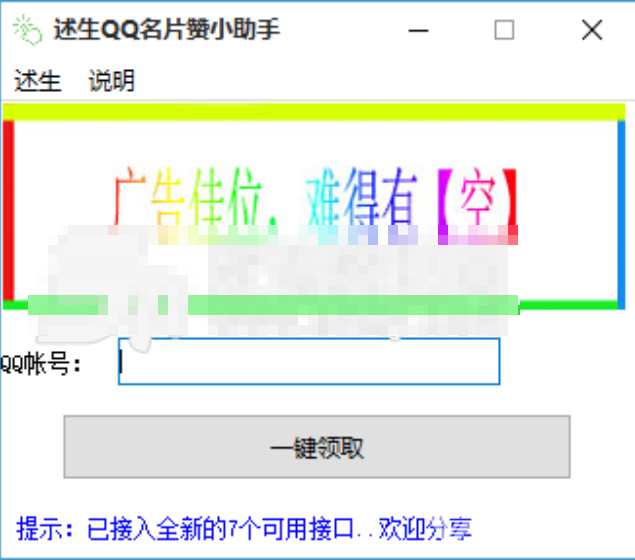Click the app icon in title bar
The width and height of the screenshot is (635, 560).
point(27,29)
